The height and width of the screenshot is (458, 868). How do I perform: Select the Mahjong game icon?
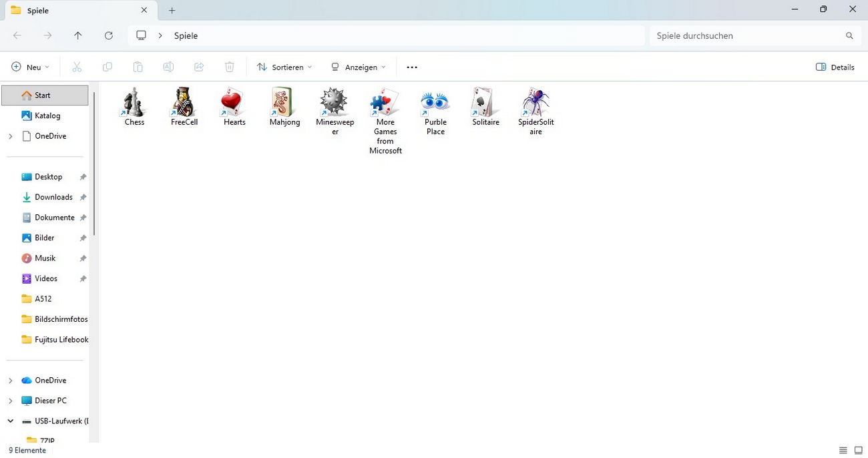click(284, 103)
